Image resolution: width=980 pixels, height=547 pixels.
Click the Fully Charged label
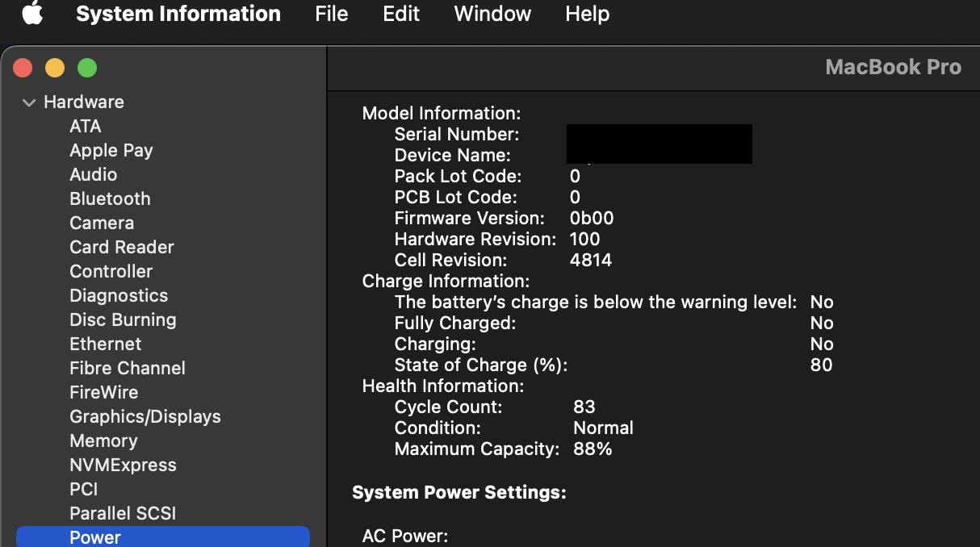click(x=455, y=324)
